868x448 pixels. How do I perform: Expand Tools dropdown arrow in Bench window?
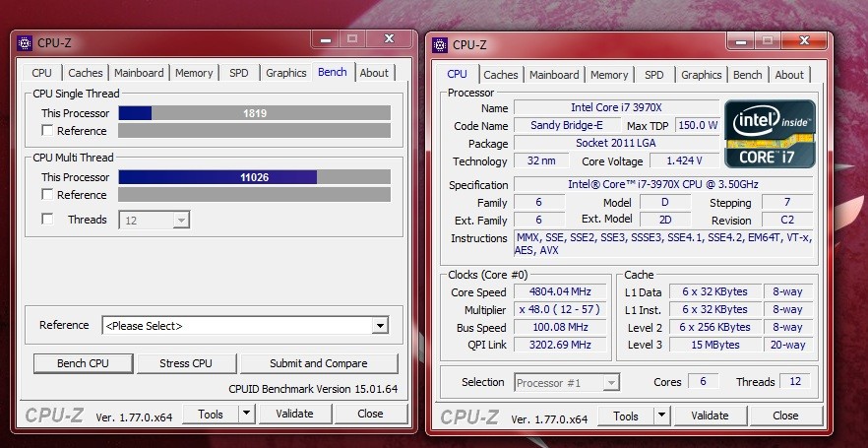(x=247, y=414)
